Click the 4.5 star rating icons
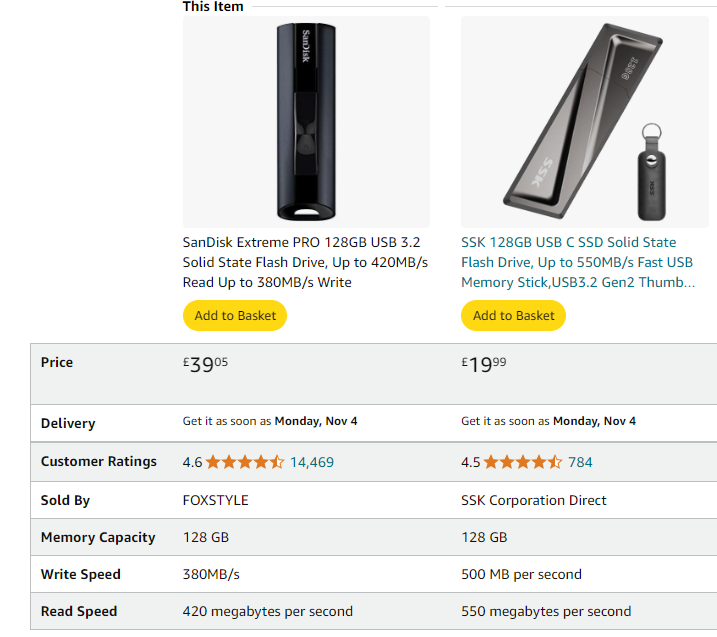Viewport: 717px width, 637px height. click(523, 462)
